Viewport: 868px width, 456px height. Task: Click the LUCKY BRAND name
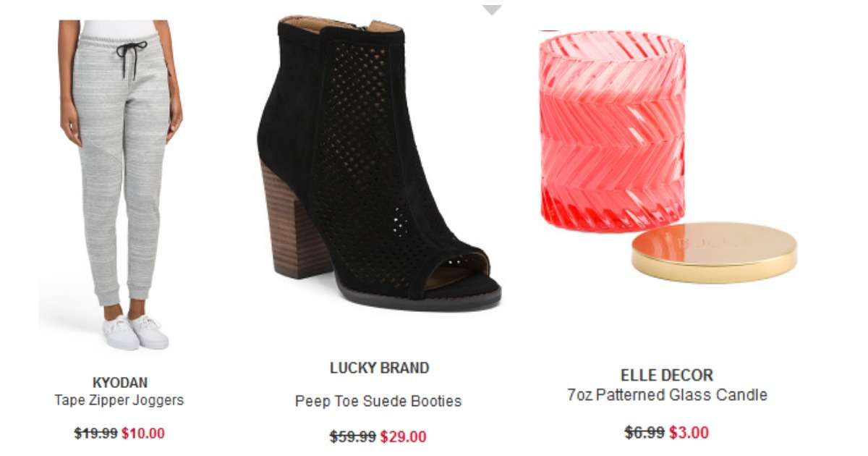point(379,368)
